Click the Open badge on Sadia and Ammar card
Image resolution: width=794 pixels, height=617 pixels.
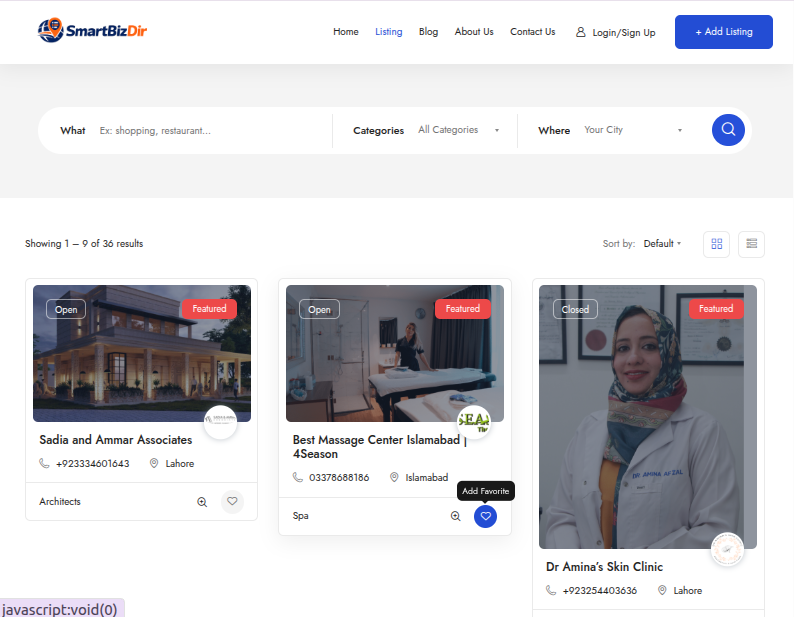coord(66,310)
